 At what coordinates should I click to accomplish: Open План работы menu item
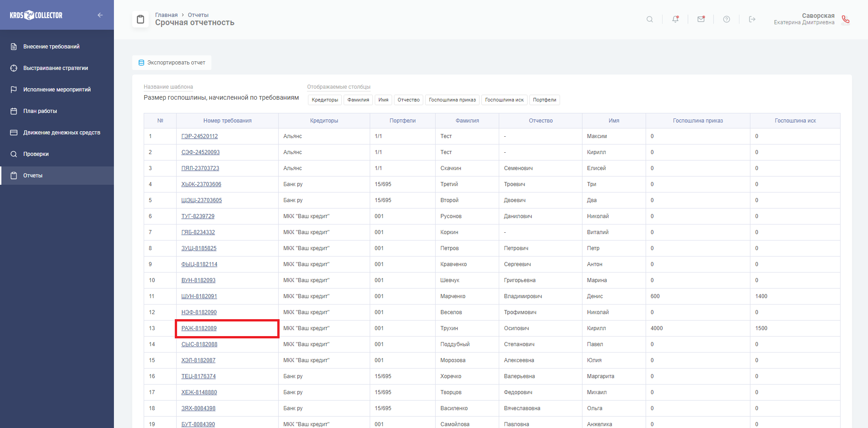(57, 111)
